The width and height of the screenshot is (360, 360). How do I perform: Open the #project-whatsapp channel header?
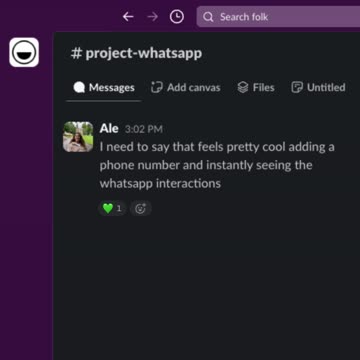click(x=136, y=53)
